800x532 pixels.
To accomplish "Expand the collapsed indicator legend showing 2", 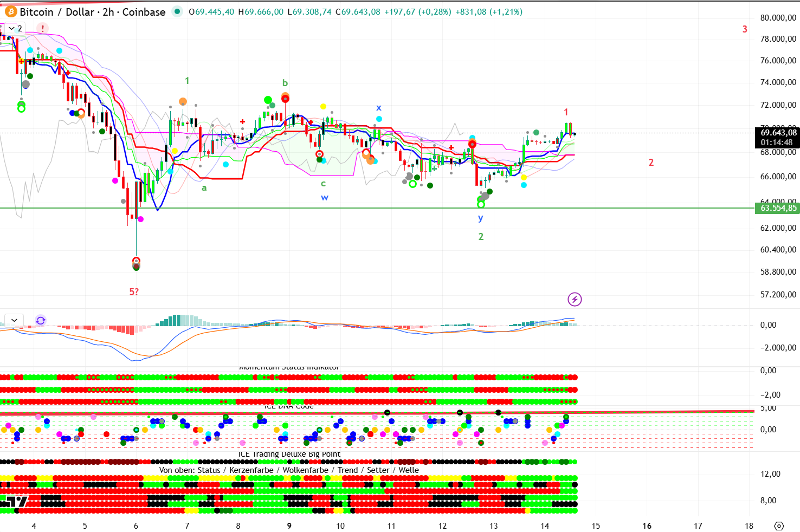I will pos(15,28).
